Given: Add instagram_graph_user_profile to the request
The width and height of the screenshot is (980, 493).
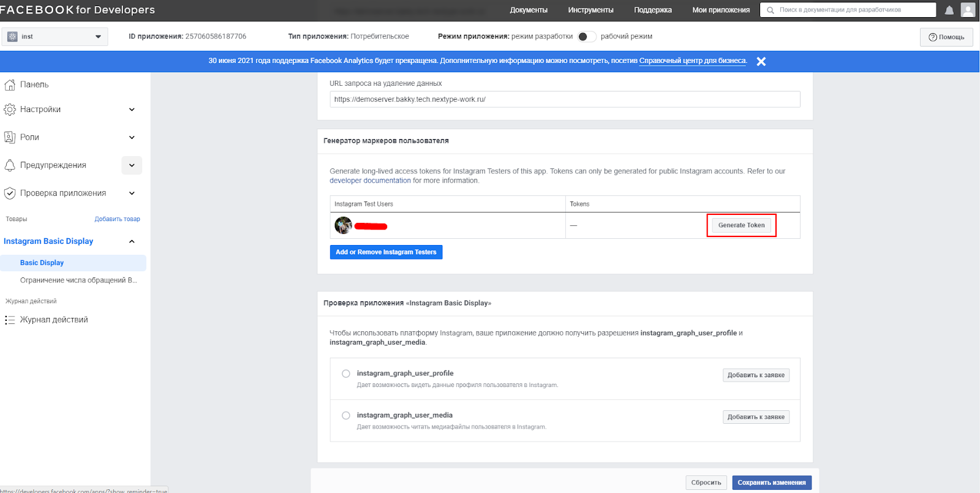Looking at the screenshot, I should click(756, 375).
